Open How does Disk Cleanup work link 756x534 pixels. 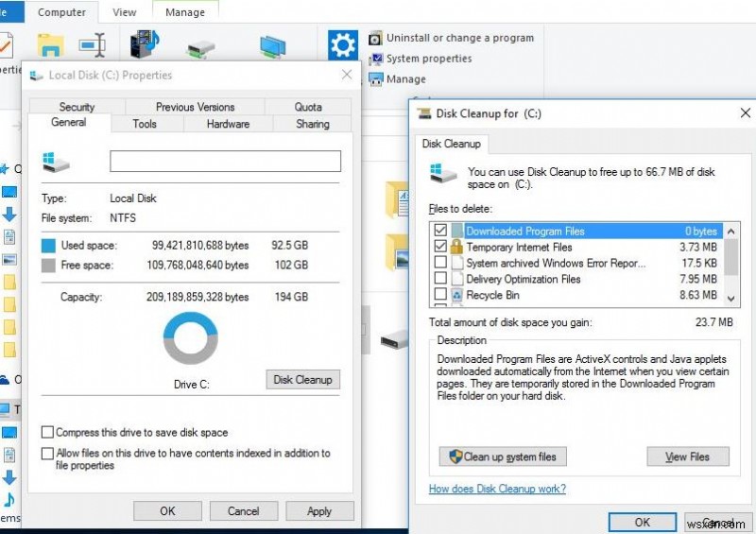(497, 489)
